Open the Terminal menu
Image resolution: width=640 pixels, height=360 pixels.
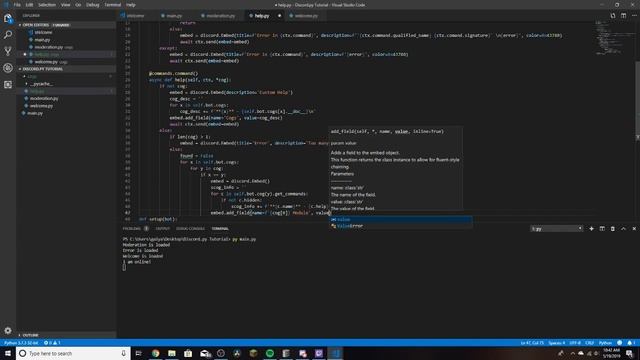click(x=113, y=5)
